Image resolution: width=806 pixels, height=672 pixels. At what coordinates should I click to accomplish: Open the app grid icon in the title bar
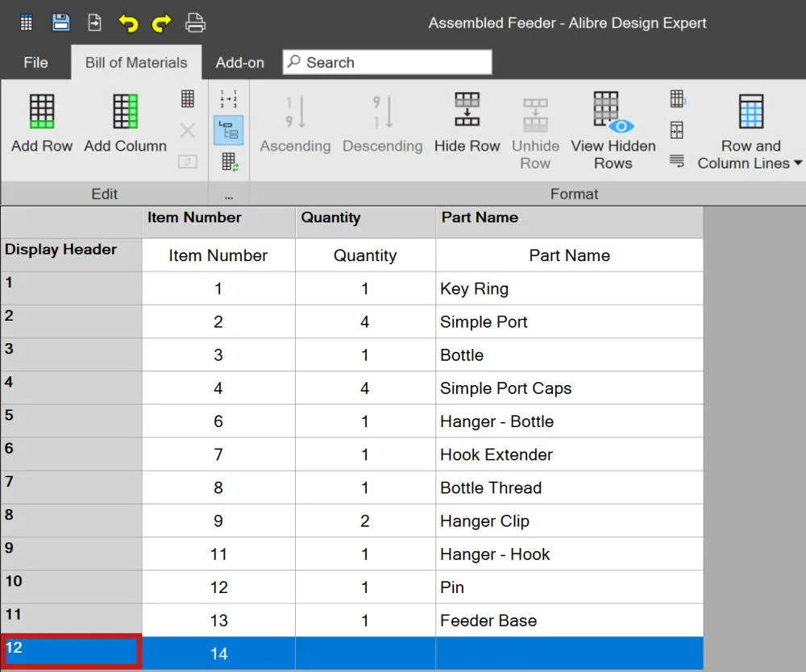[27, 23]
